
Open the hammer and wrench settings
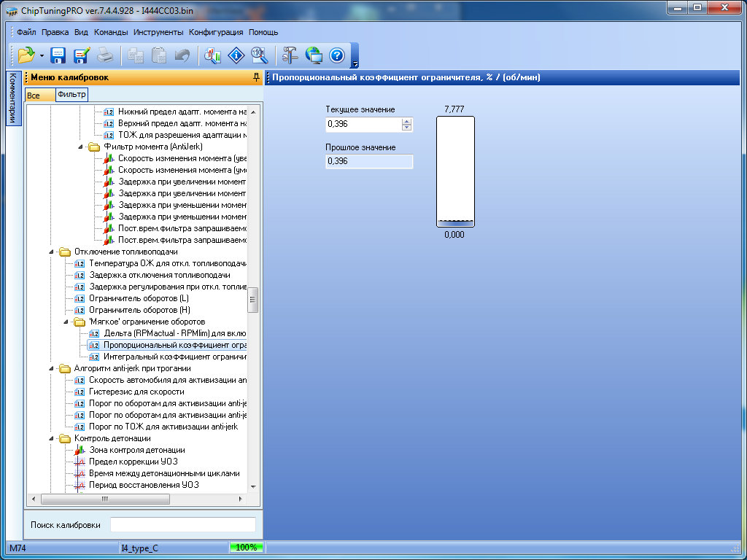pos(290,55)
